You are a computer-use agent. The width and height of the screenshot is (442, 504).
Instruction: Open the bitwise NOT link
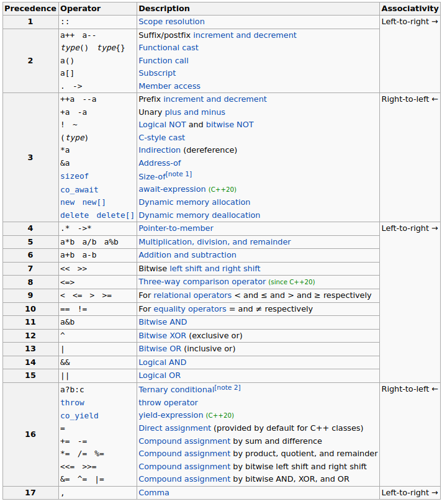tap(230, 125)
